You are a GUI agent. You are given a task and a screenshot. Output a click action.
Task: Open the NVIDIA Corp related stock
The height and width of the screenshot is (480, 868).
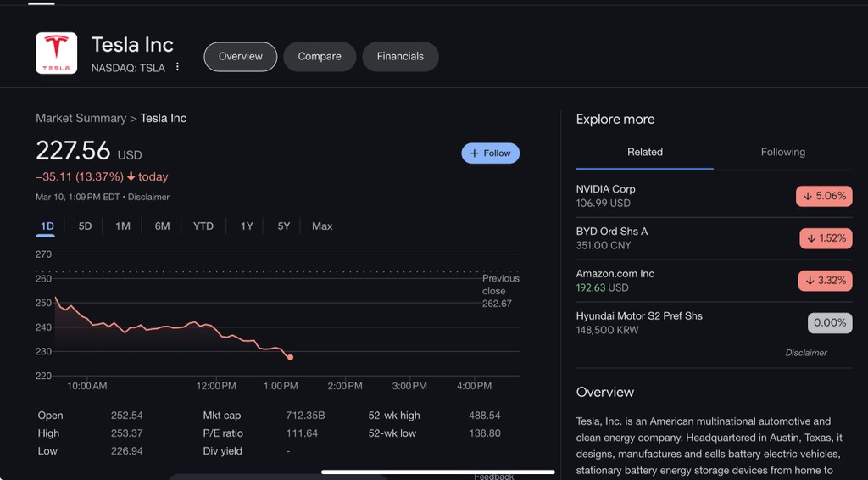(714, 196)
